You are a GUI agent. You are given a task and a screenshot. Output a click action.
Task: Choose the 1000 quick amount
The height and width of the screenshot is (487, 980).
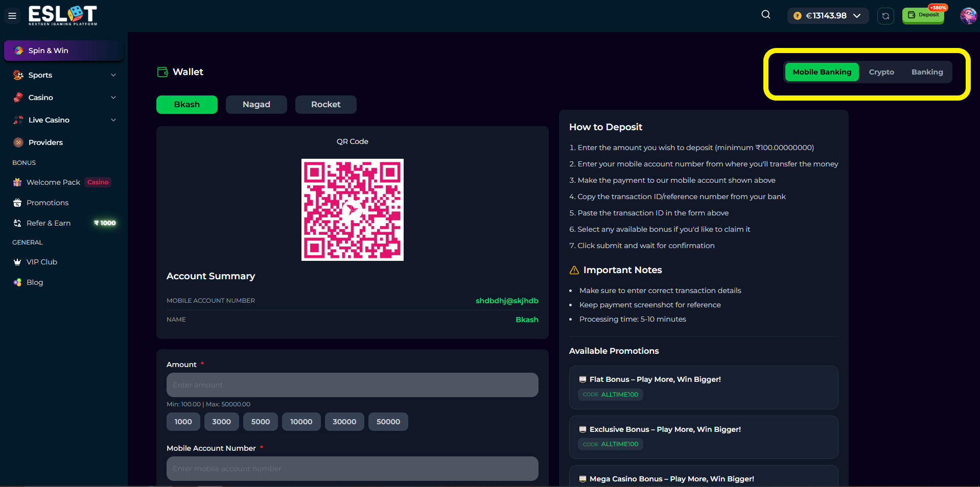point(183,422)
